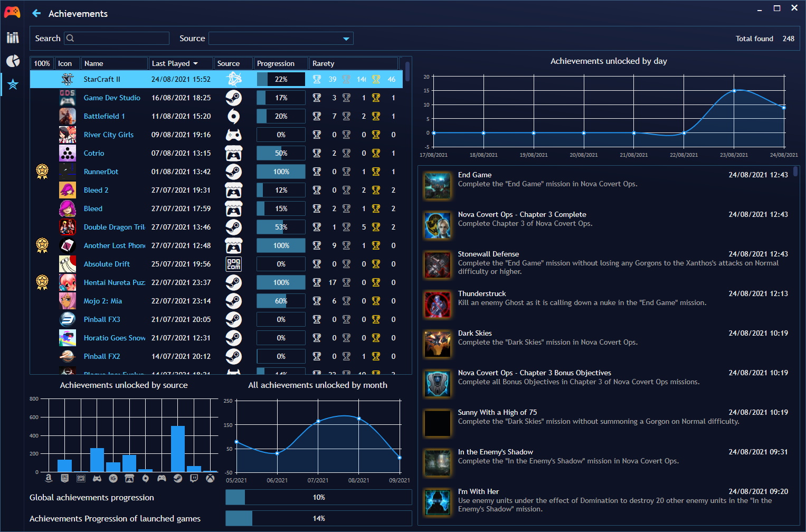Viewport: 806px width, 532px height.
Task: Click the itch.io source icon for Cotrio
Action: coord(234,153)
